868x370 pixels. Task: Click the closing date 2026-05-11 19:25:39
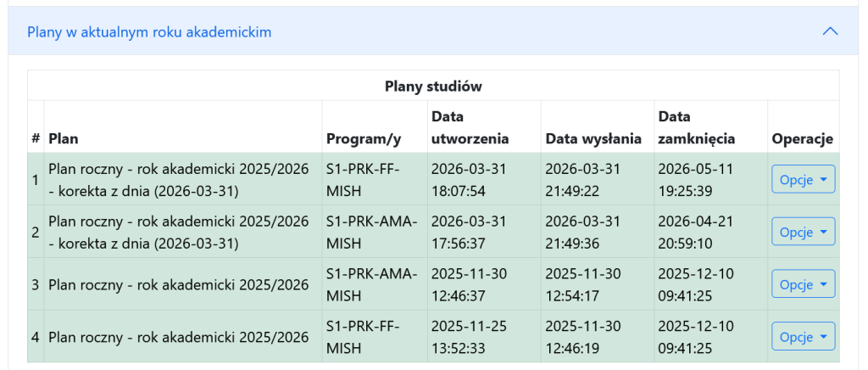tap(695, 180)
